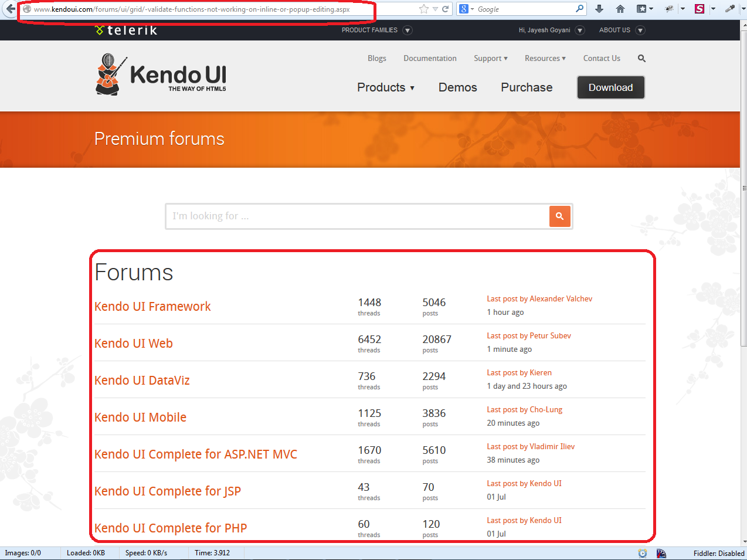Click the Google search text box
Viewport: 747px width, 560px height.
(525, 9)
